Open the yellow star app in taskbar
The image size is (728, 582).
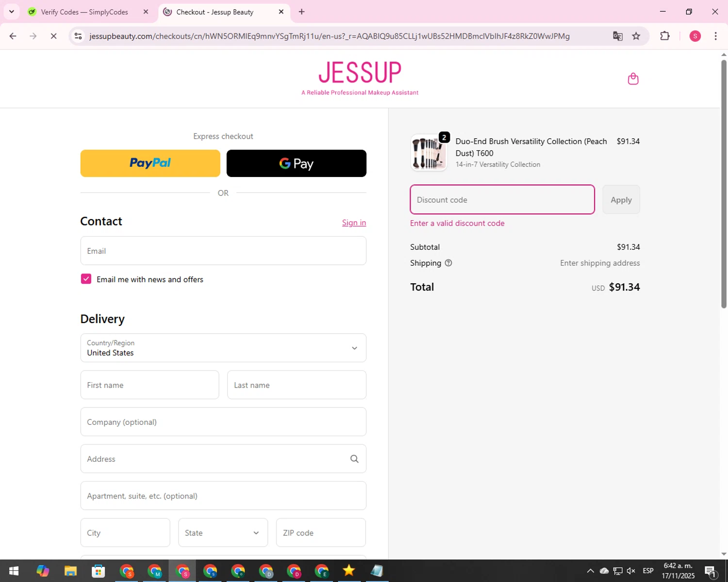click(349, 571)
